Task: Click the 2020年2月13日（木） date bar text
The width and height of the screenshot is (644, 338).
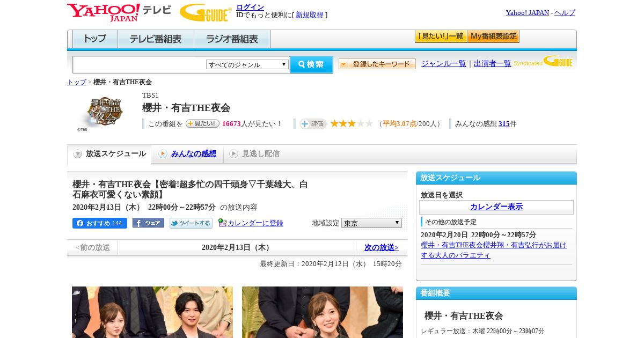Action: 237,247
